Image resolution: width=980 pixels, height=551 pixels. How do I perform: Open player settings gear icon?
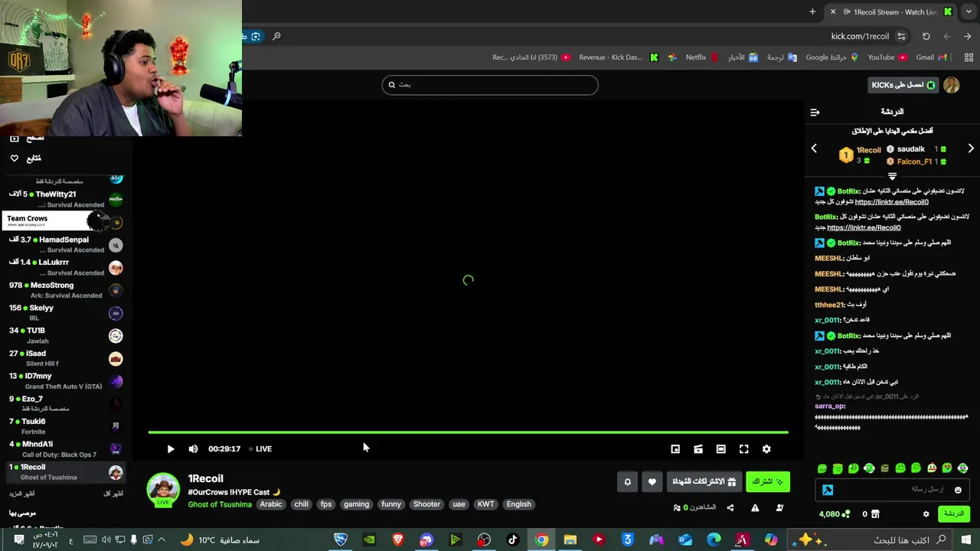766,449
